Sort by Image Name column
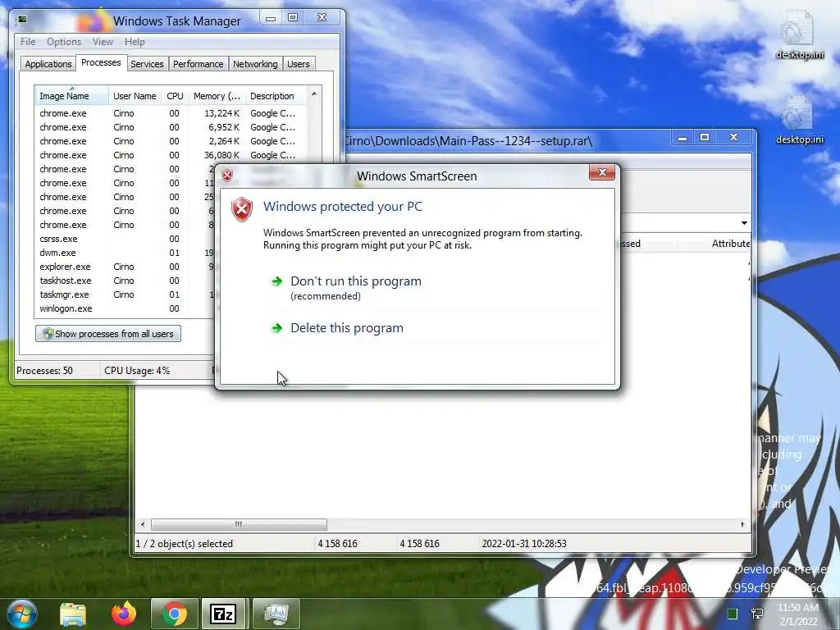840x630 pixels. (72, 96)
